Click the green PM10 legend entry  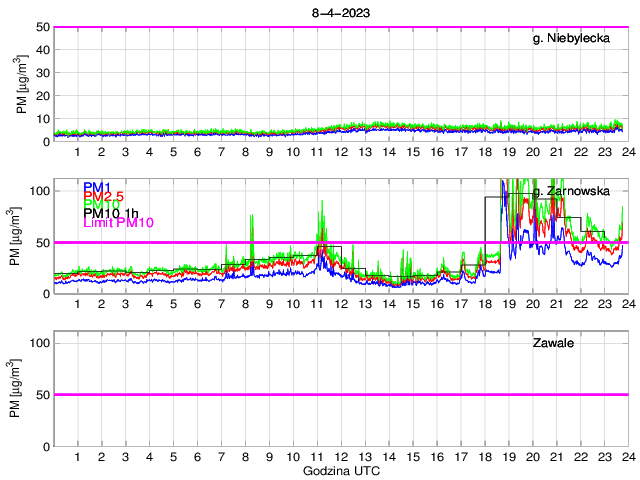(101, 205)
